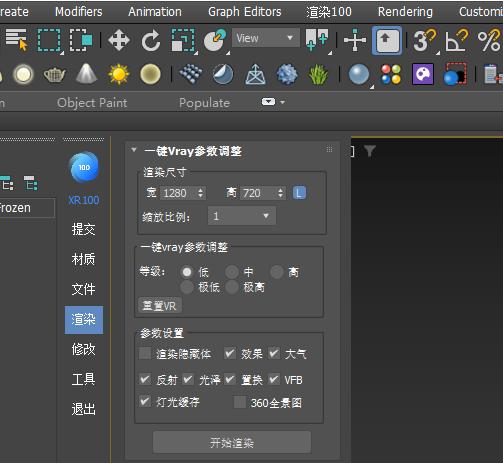
Task: Open the Animation menu
Action: [155, 12]
